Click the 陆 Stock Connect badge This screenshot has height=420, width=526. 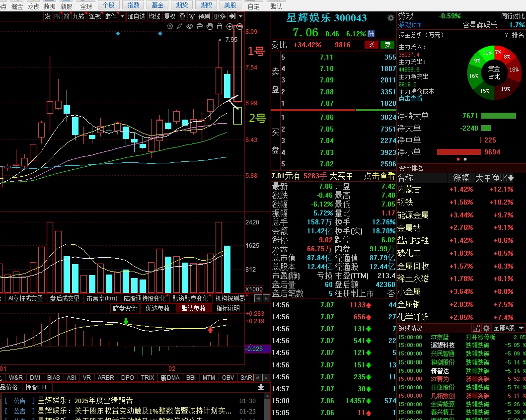tap(371, 34)
